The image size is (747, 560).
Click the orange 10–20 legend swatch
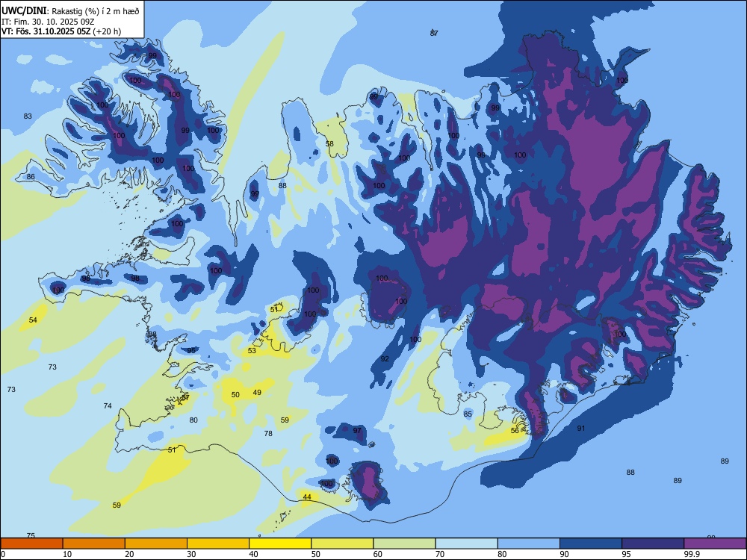pyautogui.click(x=94, y=544)
